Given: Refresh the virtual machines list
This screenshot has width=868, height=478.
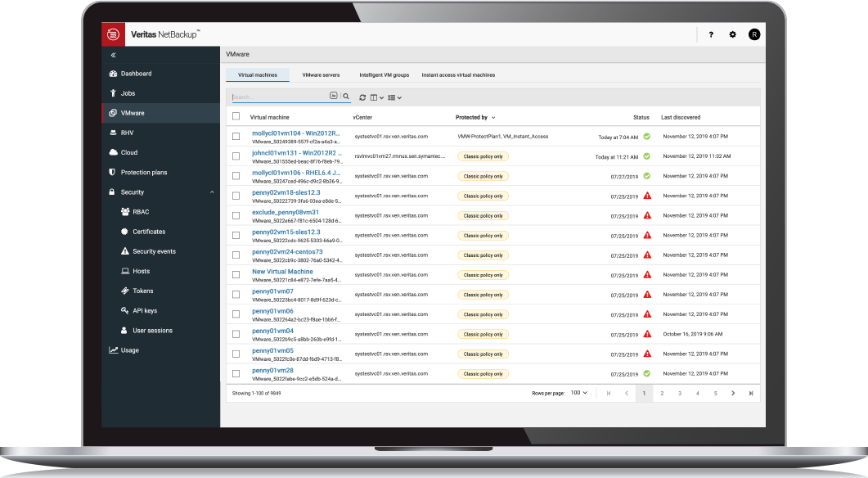Looking at the screenshot, I should coord(362,97).
